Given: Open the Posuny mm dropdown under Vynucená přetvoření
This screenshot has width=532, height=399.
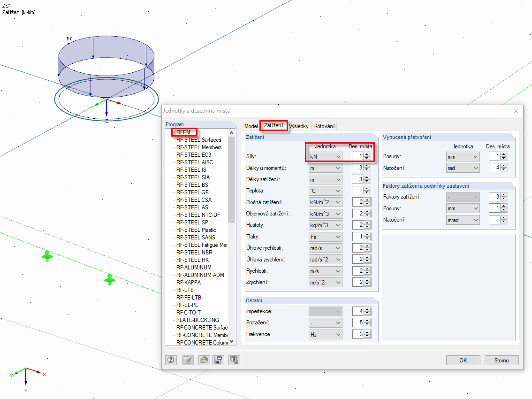Looking at the screenshot, I should [463, 156].
